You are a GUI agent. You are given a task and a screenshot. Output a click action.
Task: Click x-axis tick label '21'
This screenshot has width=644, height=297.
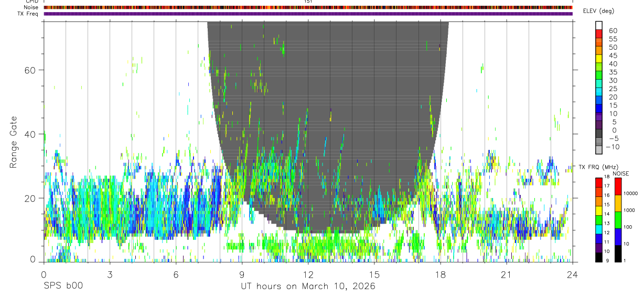click(x=507, y=274)
